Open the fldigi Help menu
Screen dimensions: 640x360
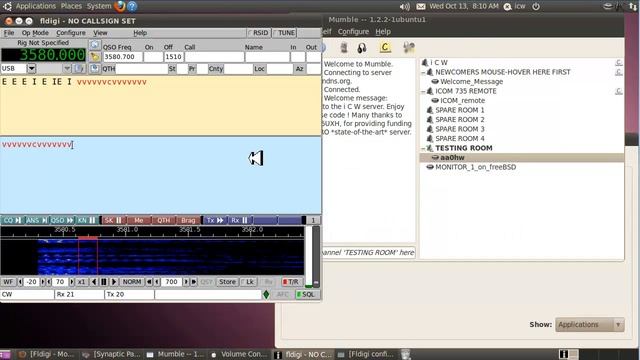point(140,33)
